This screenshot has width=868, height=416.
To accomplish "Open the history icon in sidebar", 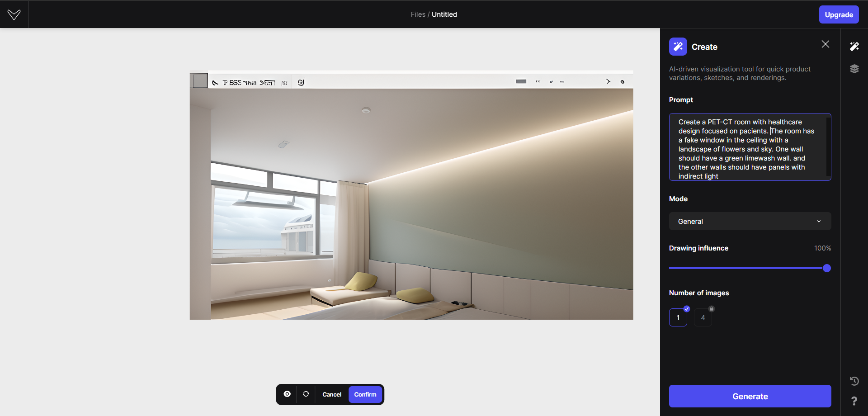I will pos(854,381).
